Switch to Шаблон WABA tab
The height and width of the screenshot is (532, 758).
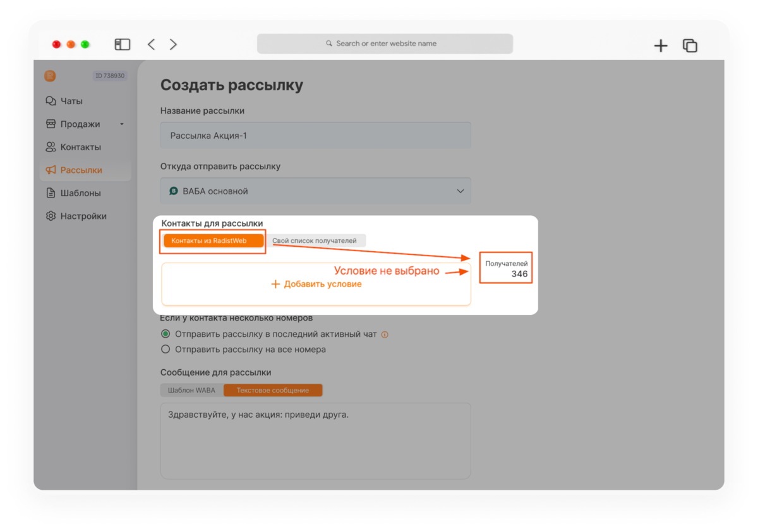pos(191,391)
